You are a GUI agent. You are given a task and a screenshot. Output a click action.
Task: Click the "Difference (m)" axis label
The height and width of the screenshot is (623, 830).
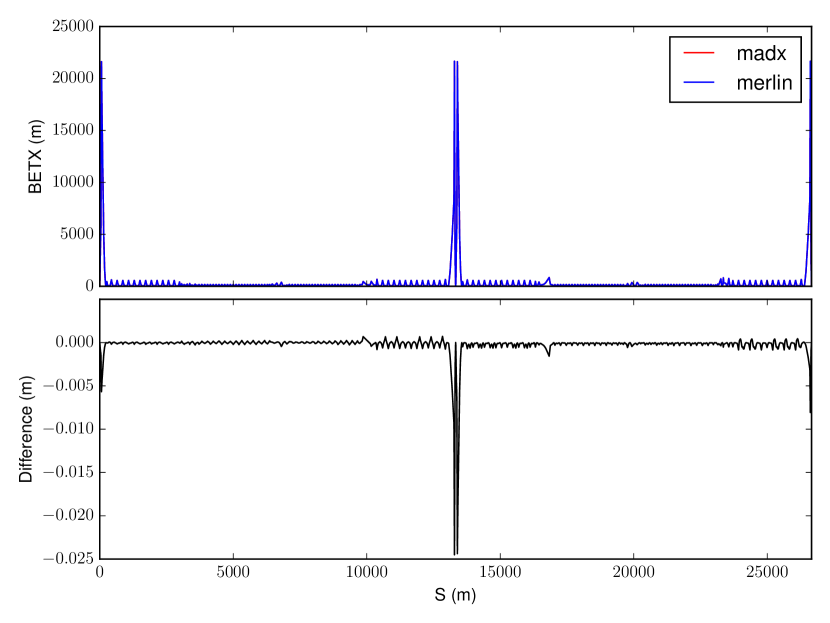[x=25, y=429]
